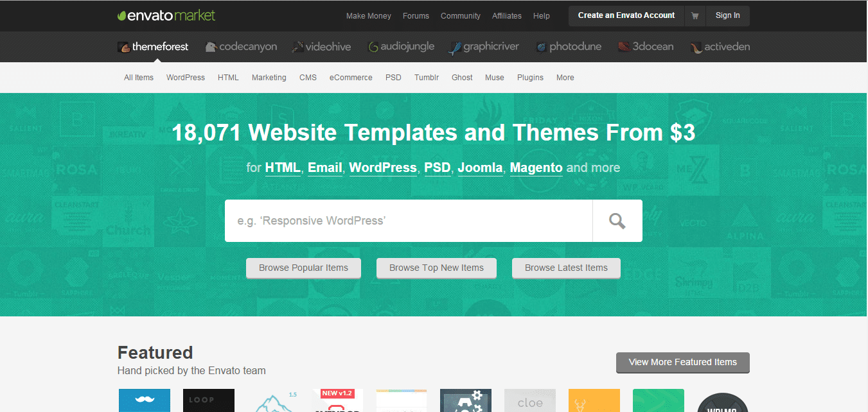
Task: Open the ActiveDen marketplace
Action: coord(720,47)
